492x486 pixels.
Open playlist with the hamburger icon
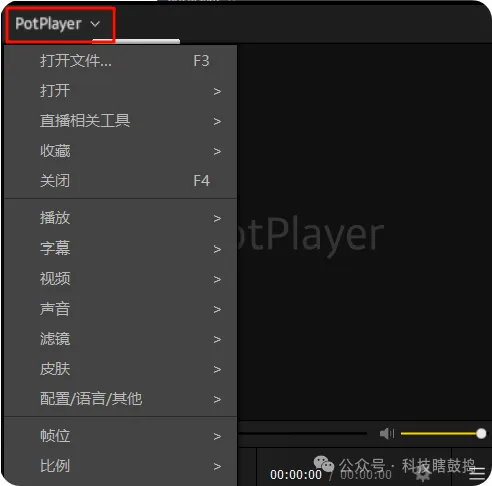point(477,474)
